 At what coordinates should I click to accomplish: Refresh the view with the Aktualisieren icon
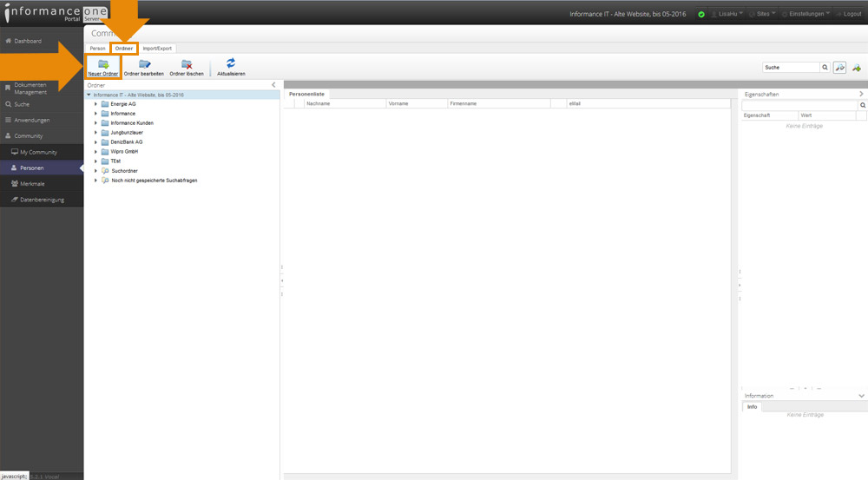231,63
